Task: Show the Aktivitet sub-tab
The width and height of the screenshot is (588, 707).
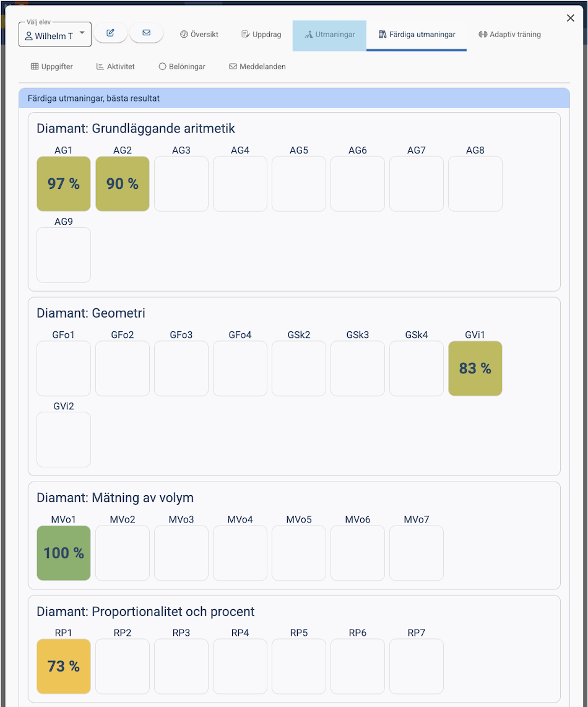Action: pos(116,66)
